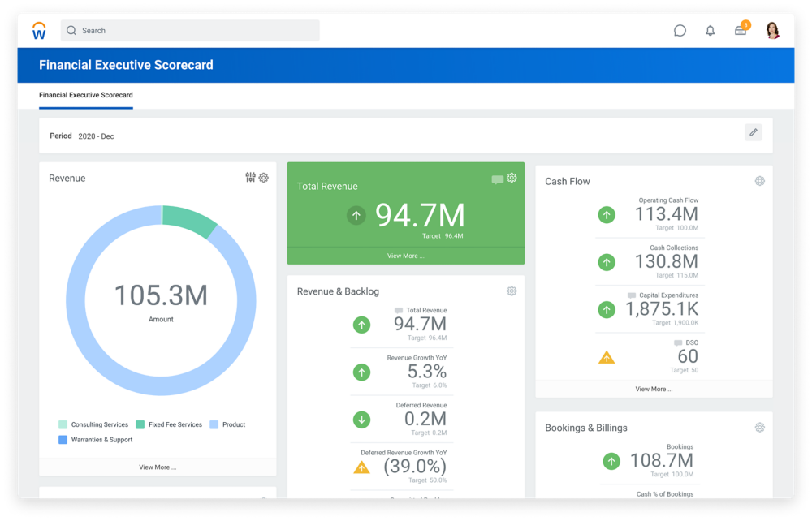Image resolution: width=812 pixels, height=521 pixels.
Task: Click the green up arrow on Operating Cash Flow
Action: point(606,214)
